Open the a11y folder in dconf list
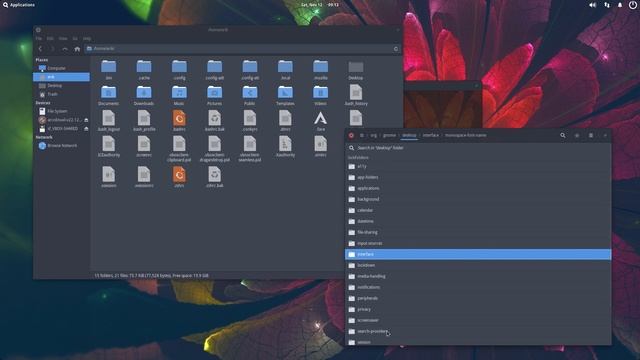 click(478, 167)
